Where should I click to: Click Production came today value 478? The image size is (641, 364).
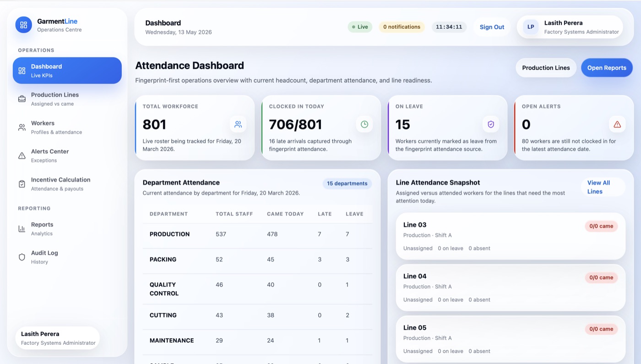coord(272,234)
